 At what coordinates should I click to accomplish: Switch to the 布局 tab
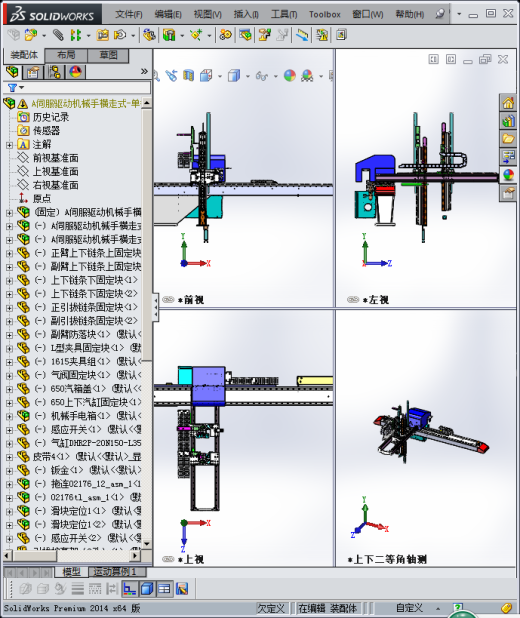pyautogui.click(x=66, y=55)
